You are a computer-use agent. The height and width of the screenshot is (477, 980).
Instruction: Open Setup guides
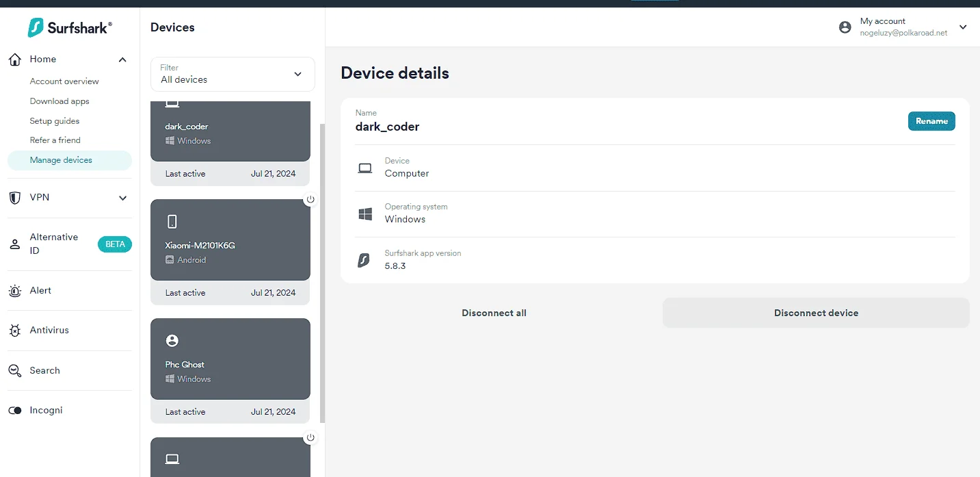[x=55, y=121]
